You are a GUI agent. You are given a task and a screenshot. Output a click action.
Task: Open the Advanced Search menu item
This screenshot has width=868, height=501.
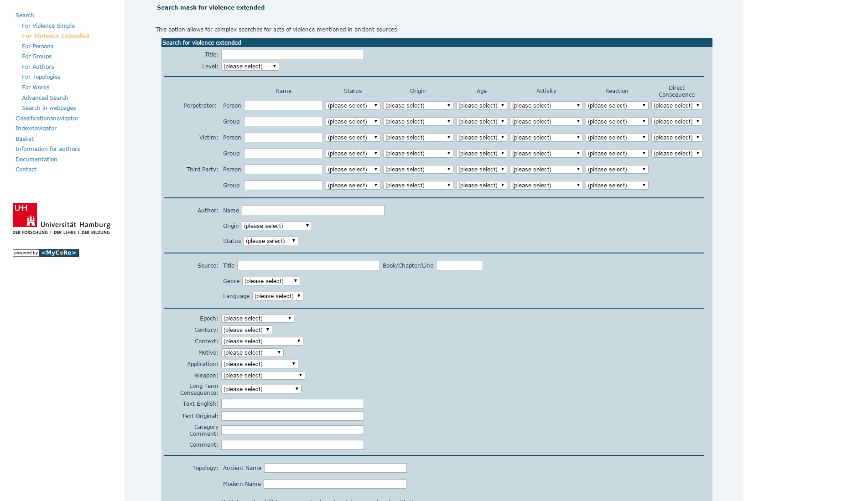[45, 98]
